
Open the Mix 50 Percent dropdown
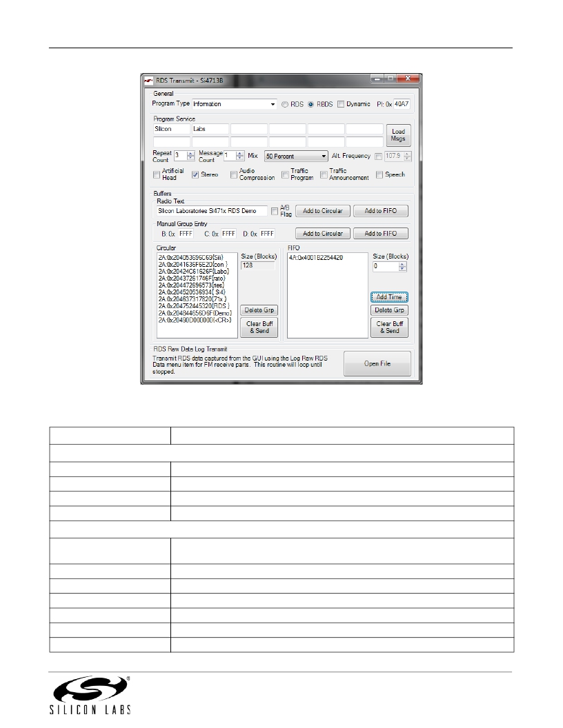[x=296, y=156]
